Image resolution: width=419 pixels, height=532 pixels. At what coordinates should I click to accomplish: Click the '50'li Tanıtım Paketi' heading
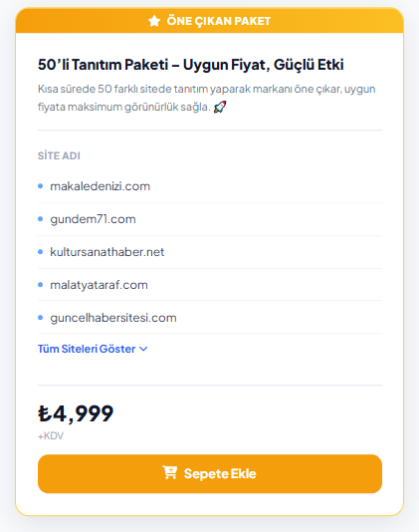(x=190, y=65)
